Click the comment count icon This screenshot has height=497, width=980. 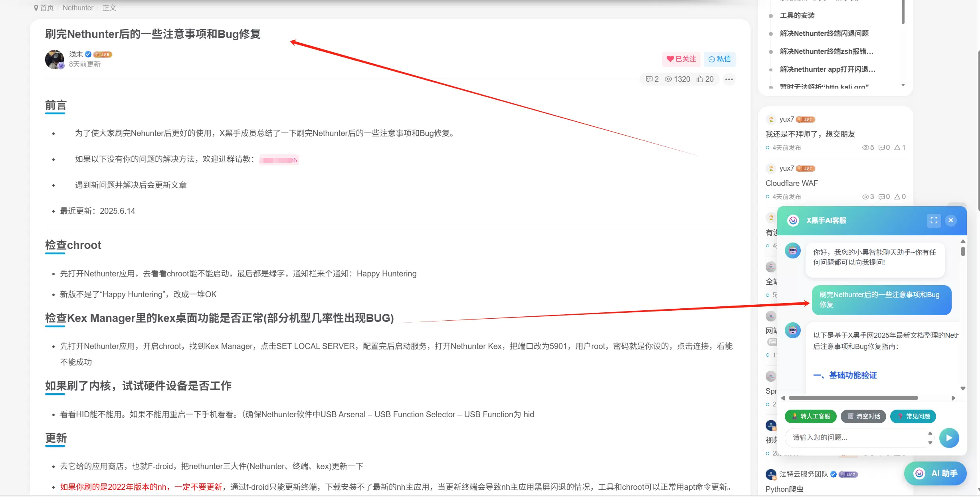652,79
